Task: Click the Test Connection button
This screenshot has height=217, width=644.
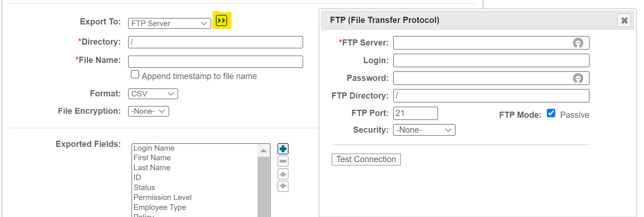Action: click(366, 159)
